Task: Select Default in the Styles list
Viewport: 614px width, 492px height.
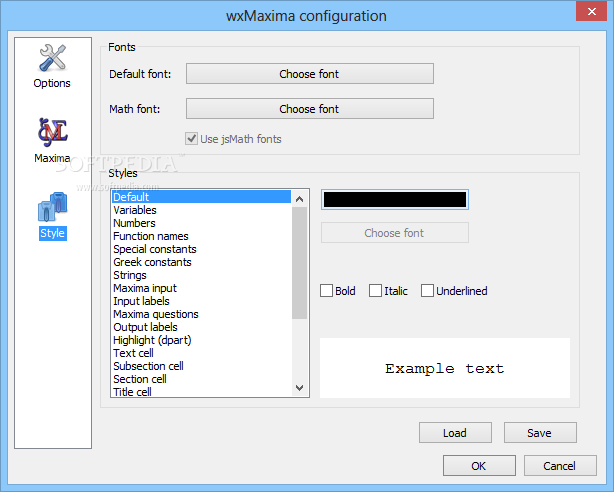Action: click(x=201, y=197)
